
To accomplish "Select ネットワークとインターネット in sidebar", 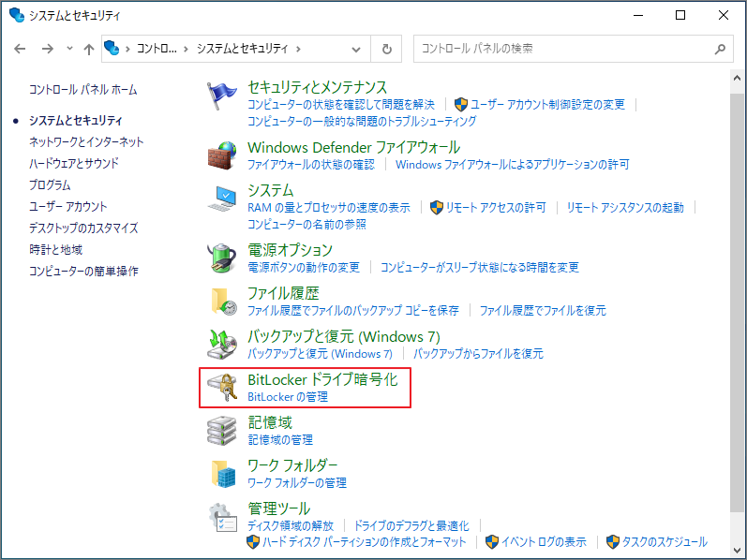I will [x=86, y=141].
